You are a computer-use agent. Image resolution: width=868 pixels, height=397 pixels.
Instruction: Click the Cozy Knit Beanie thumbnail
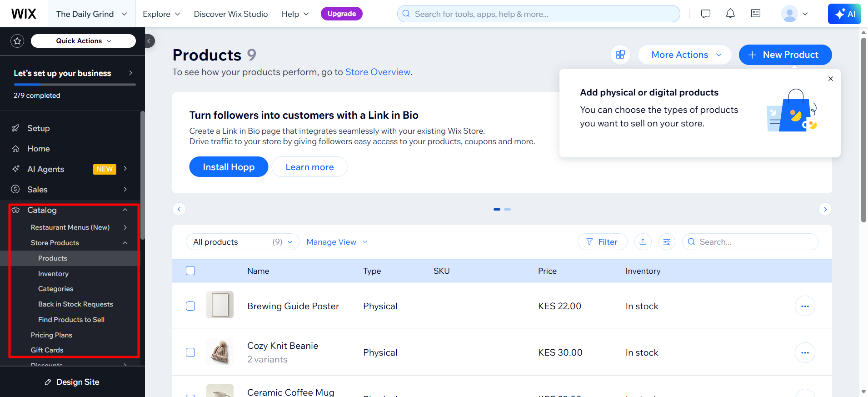tap(220, 352)
